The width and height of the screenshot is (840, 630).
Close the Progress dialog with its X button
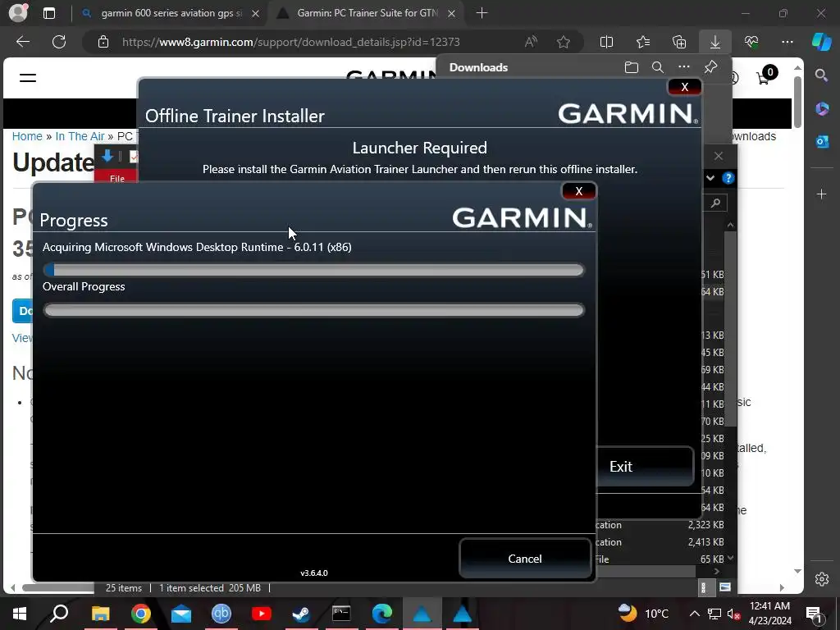[578, 191]
